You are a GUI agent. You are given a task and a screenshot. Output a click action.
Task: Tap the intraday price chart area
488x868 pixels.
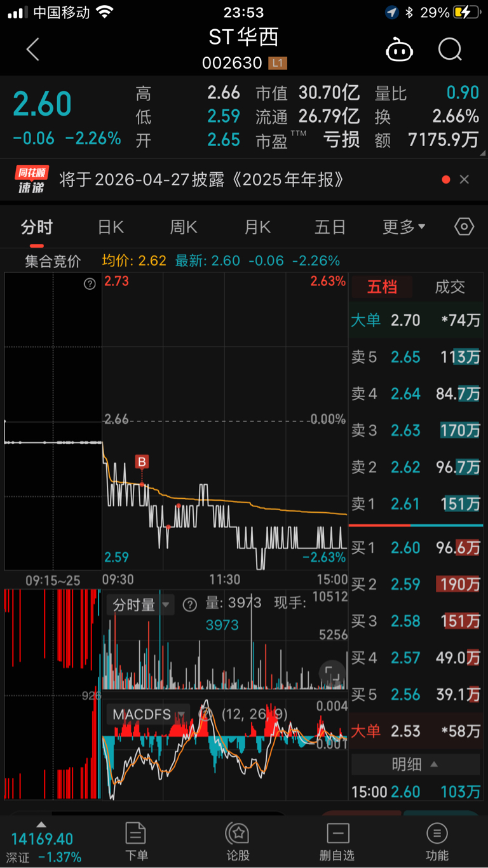(x=225, y=421)
